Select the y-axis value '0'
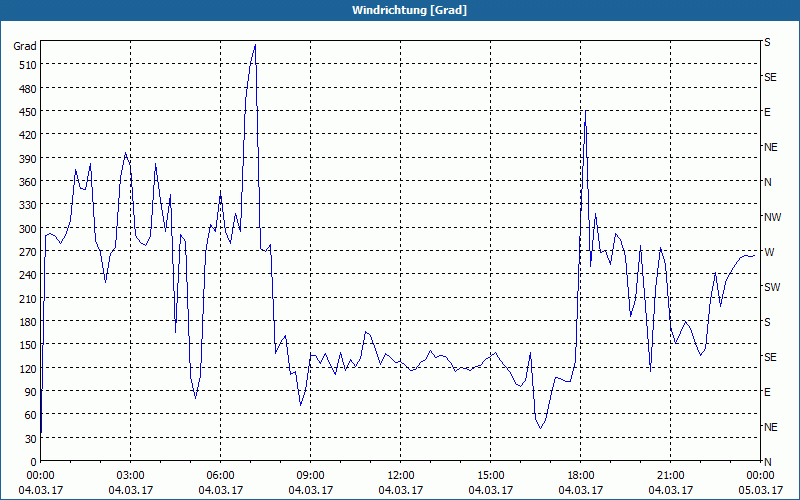800x500 pixels. coord(34,462)
